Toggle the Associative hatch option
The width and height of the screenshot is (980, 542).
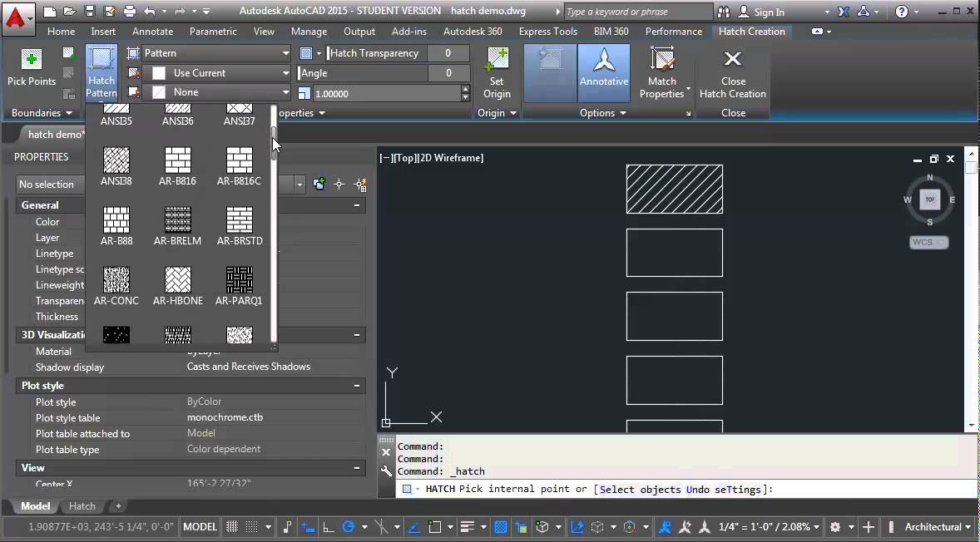pos(550,72)
